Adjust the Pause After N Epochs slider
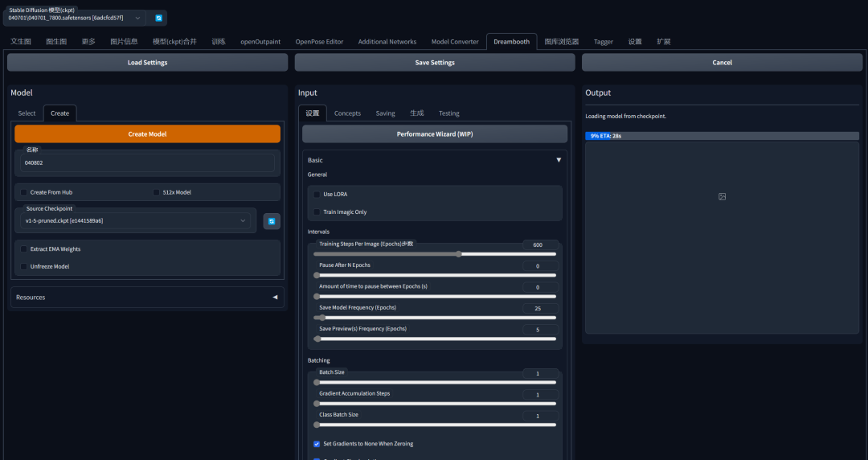The width and height of the screenshot is (868, 460). (x=435, y=276)
